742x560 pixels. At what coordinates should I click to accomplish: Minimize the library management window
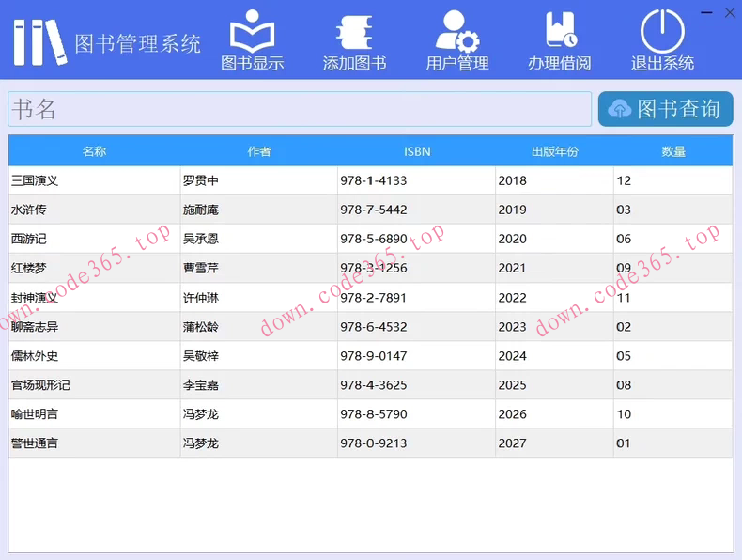click(x=706, y=13)
